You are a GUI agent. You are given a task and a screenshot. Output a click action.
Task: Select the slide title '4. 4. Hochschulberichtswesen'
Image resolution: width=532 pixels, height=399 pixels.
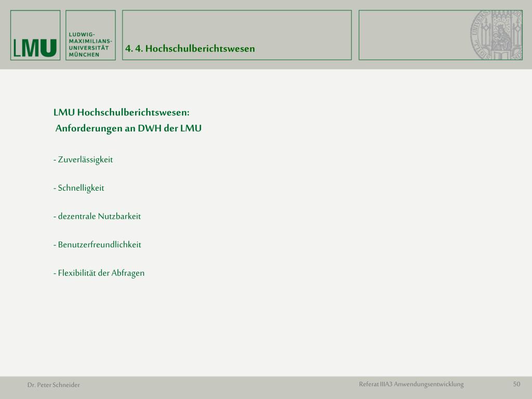coord(190,48)
